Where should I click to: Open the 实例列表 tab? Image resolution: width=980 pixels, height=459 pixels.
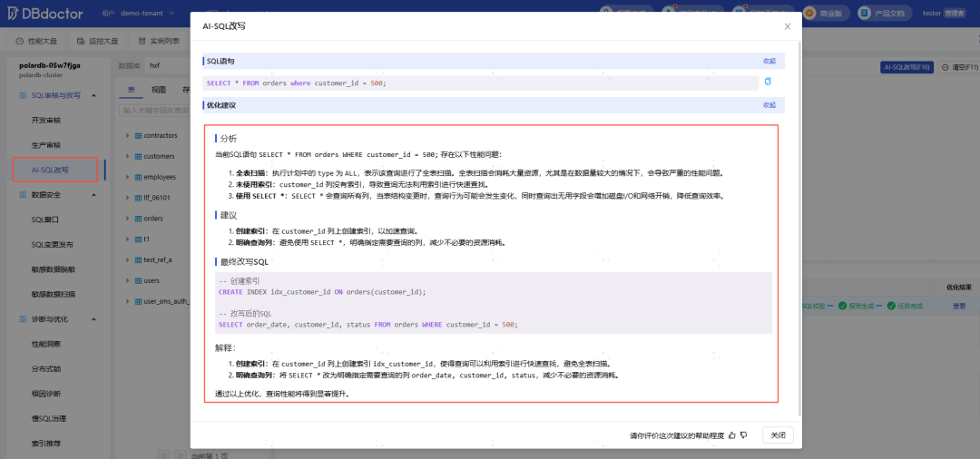point(160,41)
